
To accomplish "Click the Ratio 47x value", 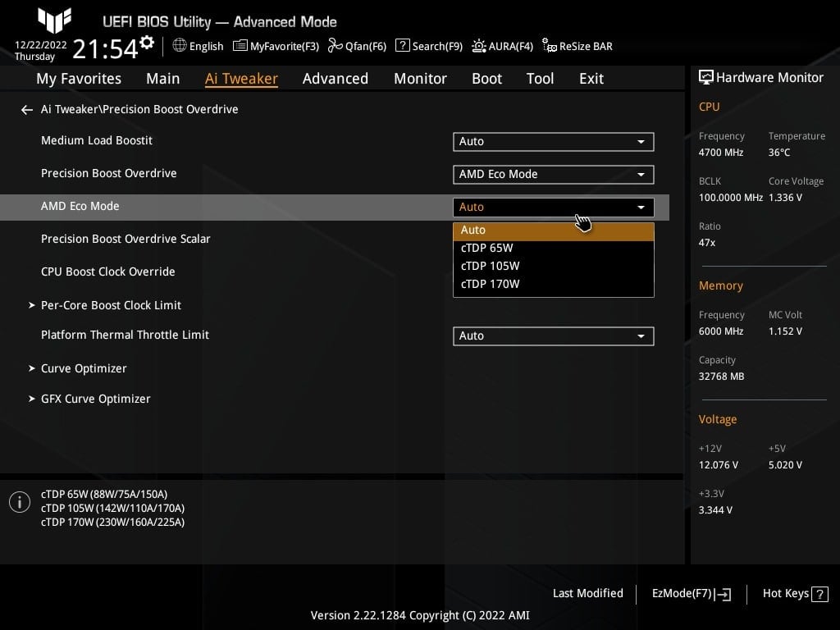I will pos(706,243).
